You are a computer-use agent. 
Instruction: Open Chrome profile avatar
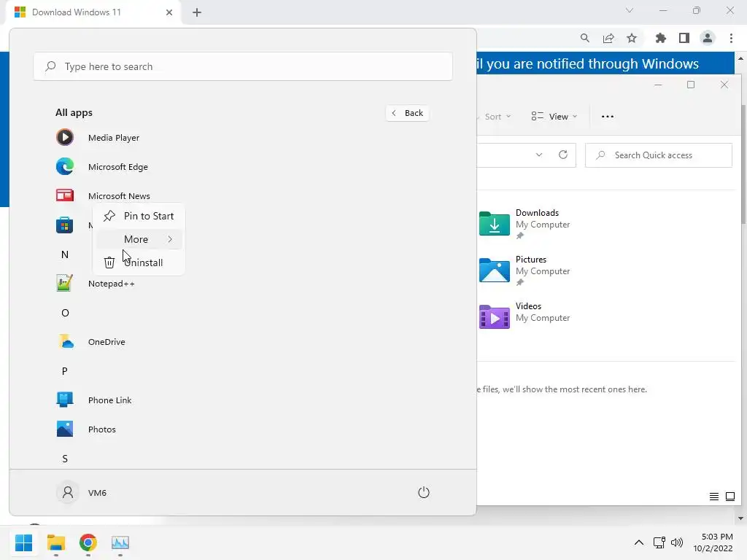(708, 38)
